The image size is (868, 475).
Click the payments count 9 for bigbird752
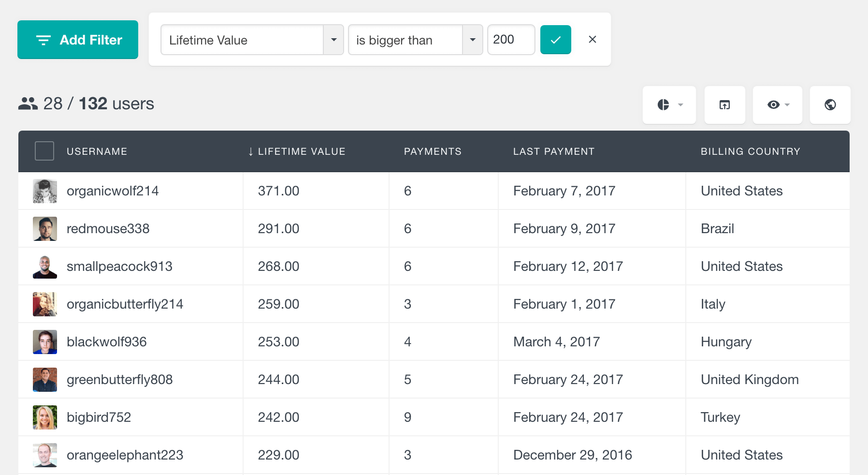point(408,417)
